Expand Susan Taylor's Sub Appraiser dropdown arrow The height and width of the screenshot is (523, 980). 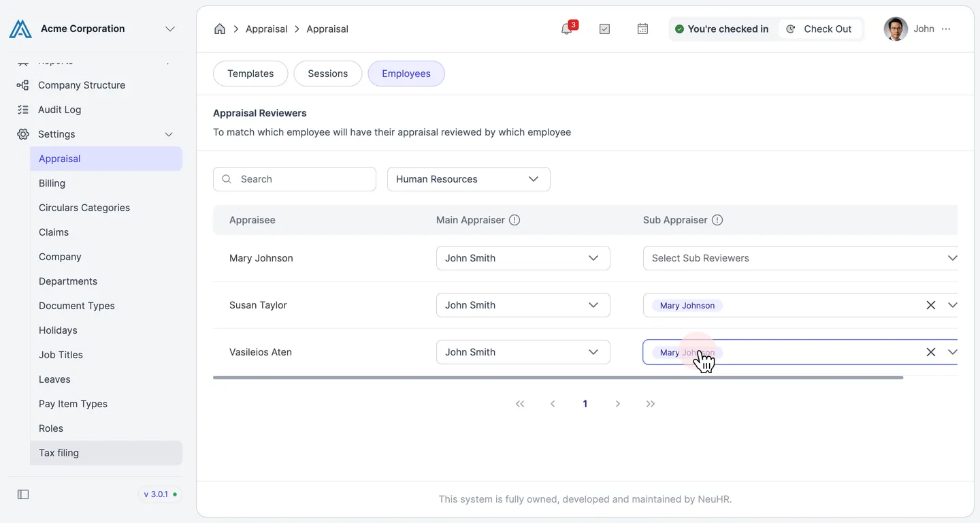click(x=952, y=305)
